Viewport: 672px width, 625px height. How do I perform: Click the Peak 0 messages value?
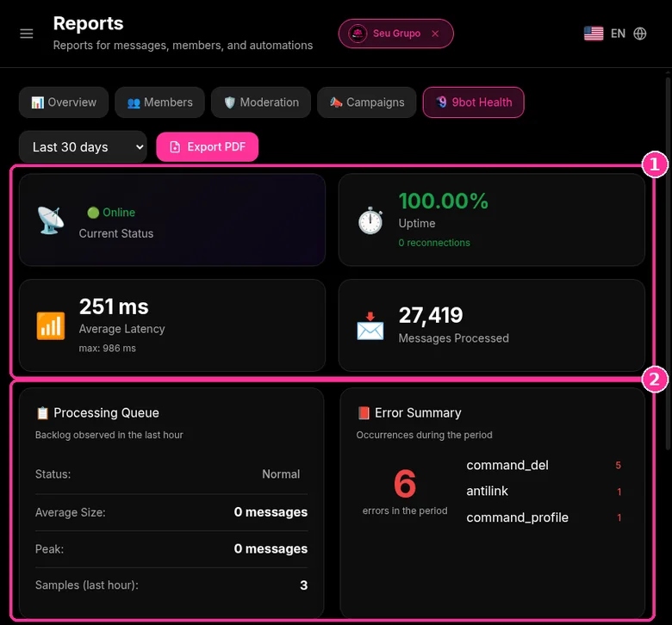tap(271, 548)
